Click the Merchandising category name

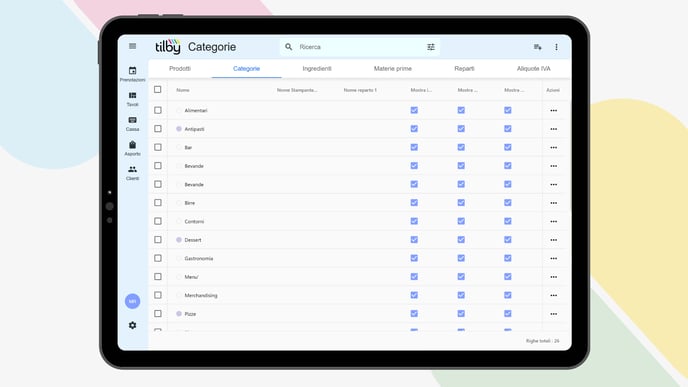[201, 295]
